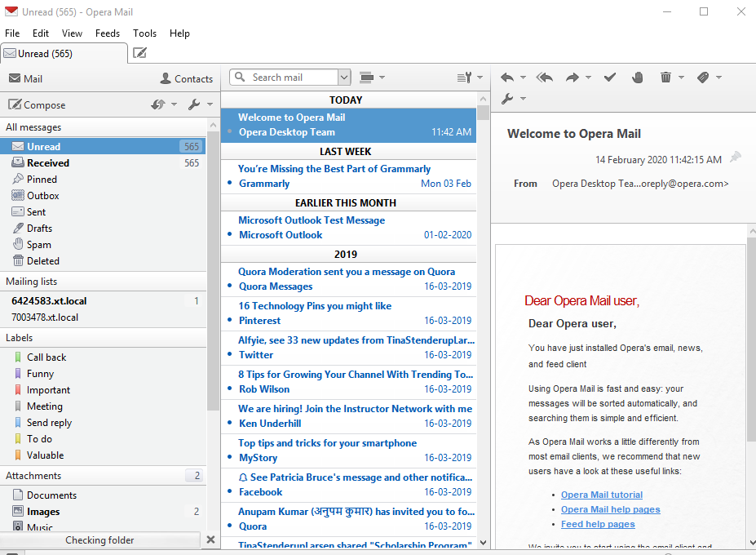This screenshot has height=555, width=756.
Task: Open the File menu
Action: tap(12, 33)
